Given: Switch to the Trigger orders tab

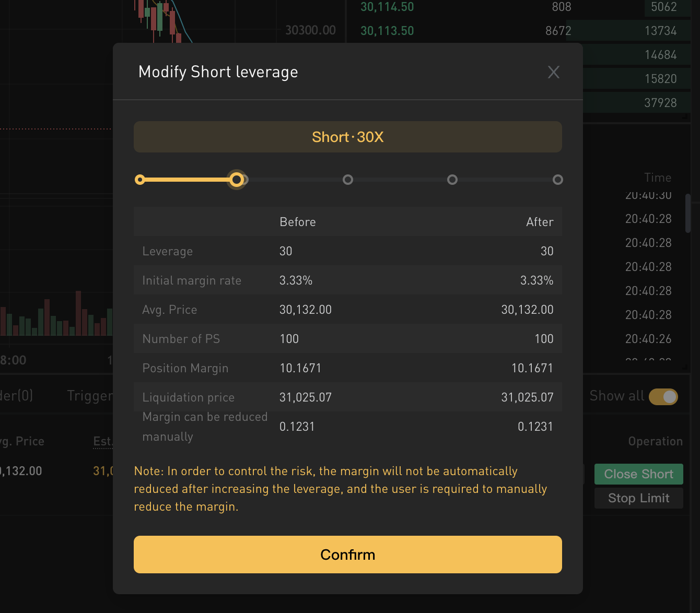Looking at the screenshot, I should (x=89, y=396).
